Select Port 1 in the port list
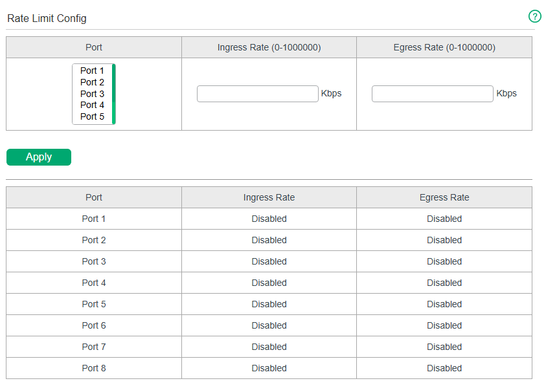Viewport: 546px width, 392px height. (92, 71)
